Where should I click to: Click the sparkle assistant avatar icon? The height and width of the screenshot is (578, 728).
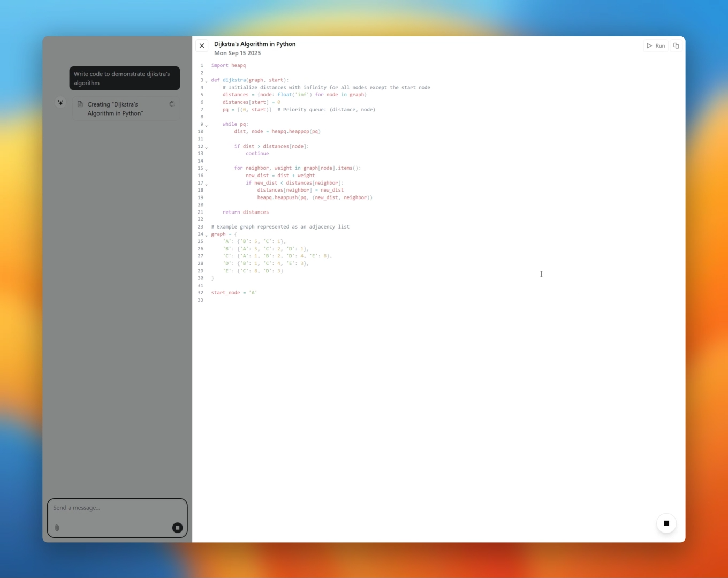60,102
